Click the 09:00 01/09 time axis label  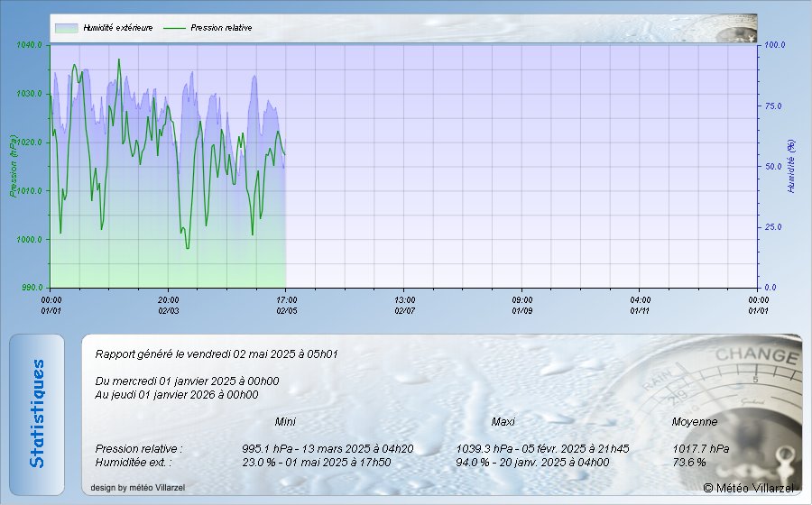coord(522,306)
